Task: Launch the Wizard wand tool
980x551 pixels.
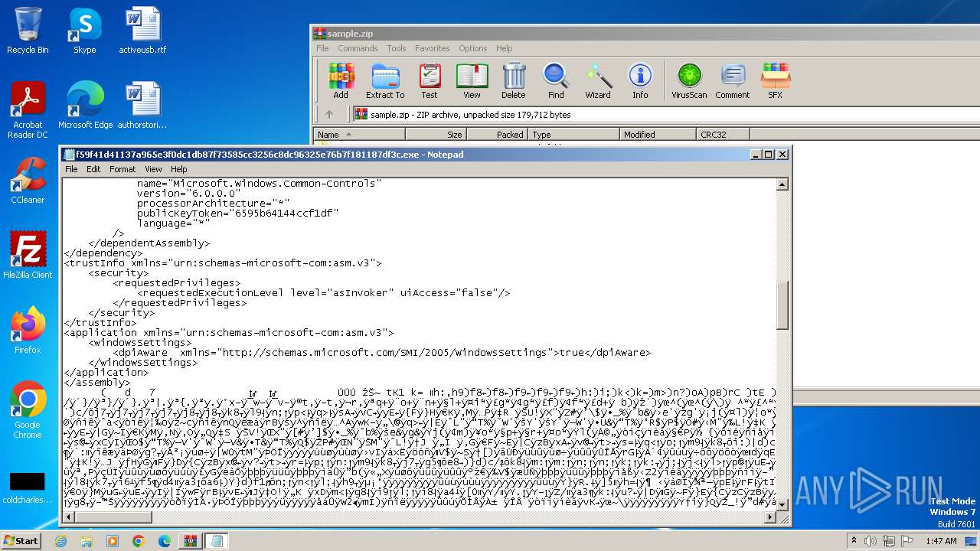Action: click(x=598, y=81)
